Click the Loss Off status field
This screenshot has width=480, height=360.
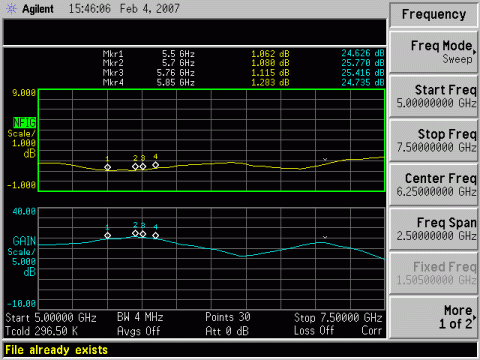314,331
